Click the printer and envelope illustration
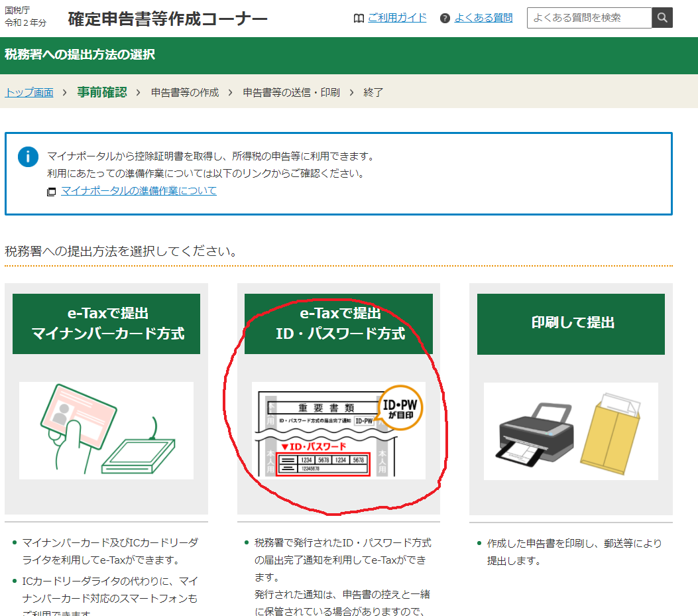The image size is (698, 616). pos(571,431)
